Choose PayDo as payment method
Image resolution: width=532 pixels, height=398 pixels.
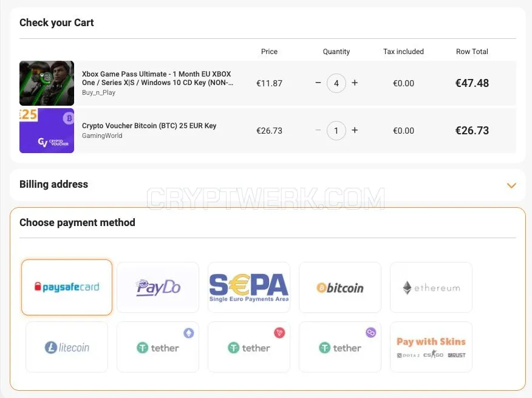(x=158, y=287)
